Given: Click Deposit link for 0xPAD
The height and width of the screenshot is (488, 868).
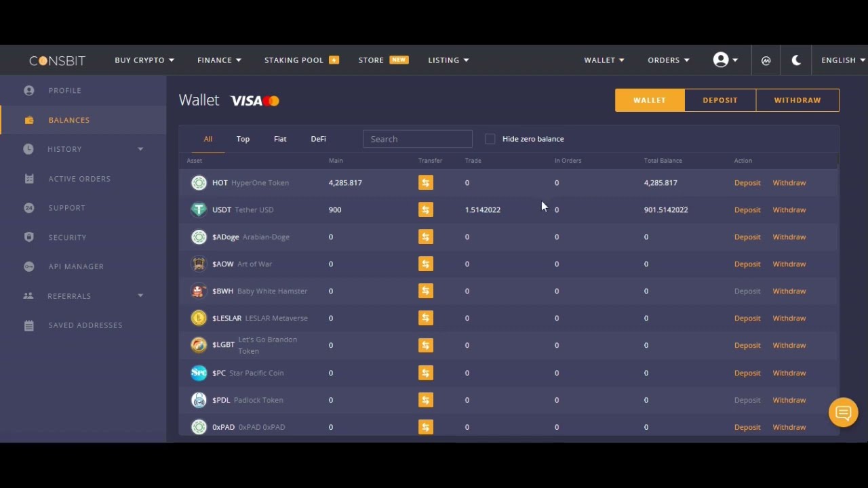Looking at the screenshot, I should (747, 427).
